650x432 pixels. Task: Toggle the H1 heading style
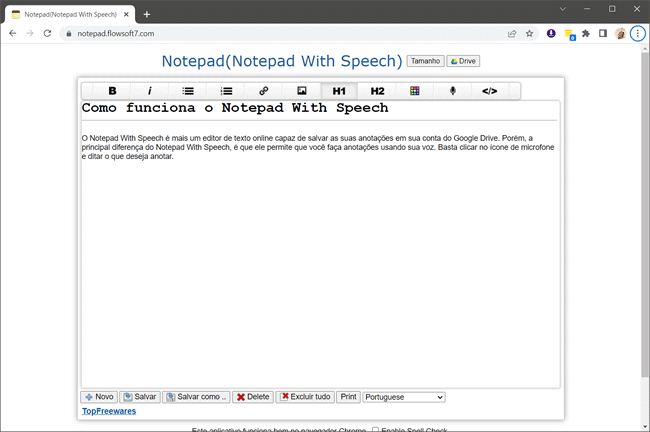pos(339,91)
